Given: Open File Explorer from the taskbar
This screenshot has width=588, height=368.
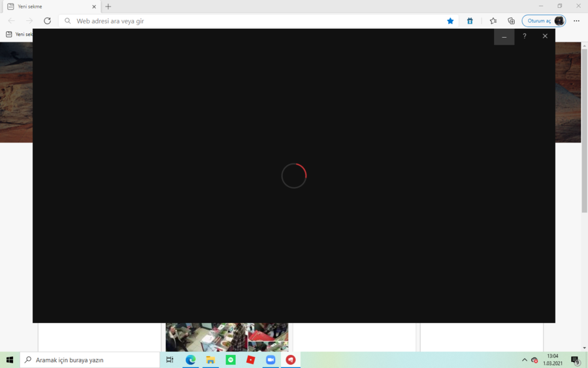Looking at the screenshot, I should coord(210,360).
